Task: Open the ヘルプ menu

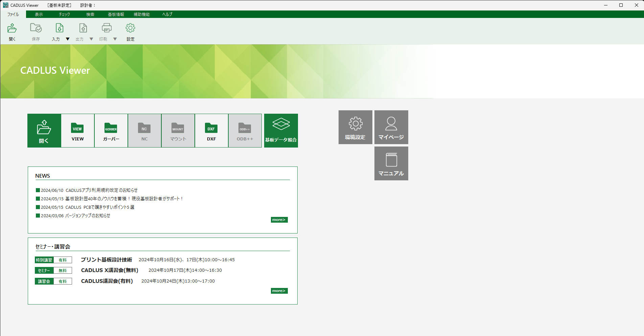Action: click(x=167, y=15)
